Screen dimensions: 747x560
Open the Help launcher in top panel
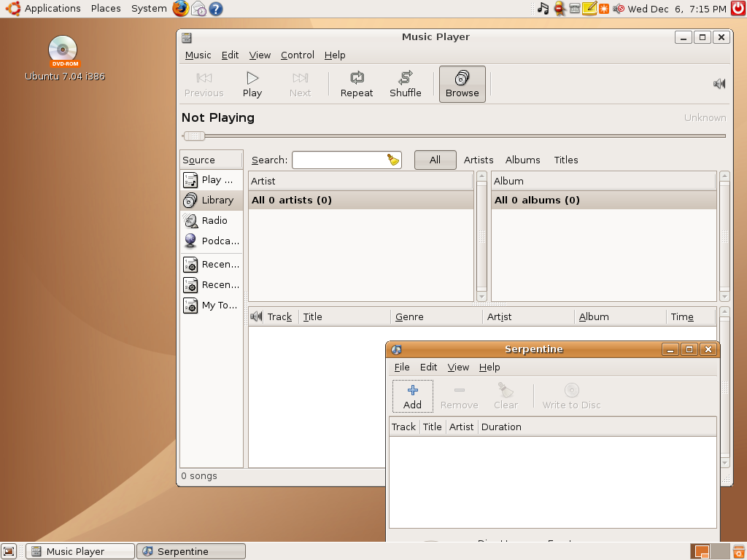216,9
